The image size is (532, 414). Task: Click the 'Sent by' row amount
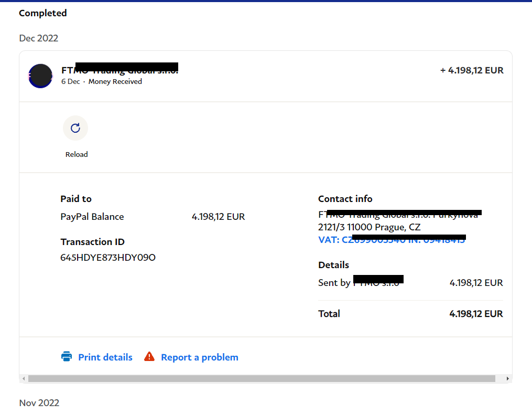(476, 283)
